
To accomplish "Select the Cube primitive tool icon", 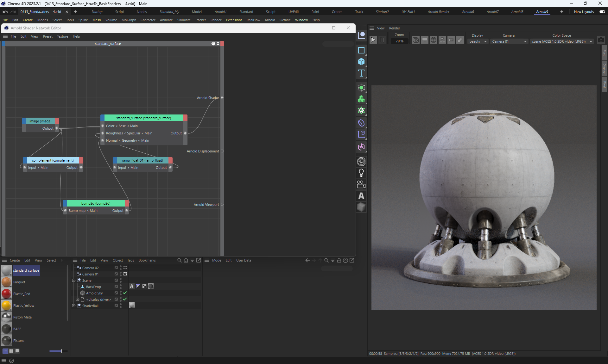I will click(x=361, y=62).
